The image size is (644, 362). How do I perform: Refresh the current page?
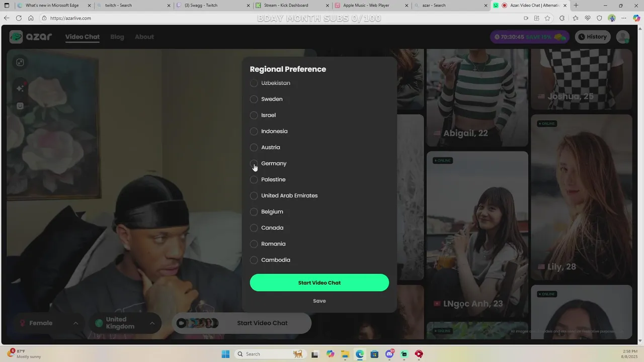[19, 18]
